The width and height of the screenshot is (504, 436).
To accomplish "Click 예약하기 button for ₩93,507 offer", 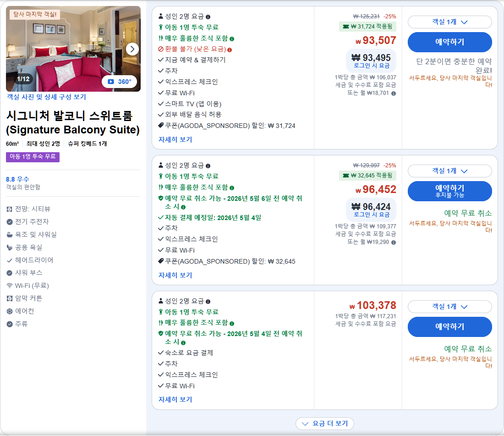I will coord(449,42).
